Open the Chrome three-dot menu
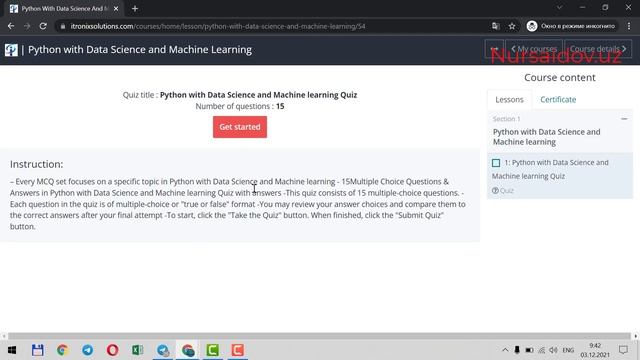The width and height of the screenshot is (640, 360). click(629, 26)
